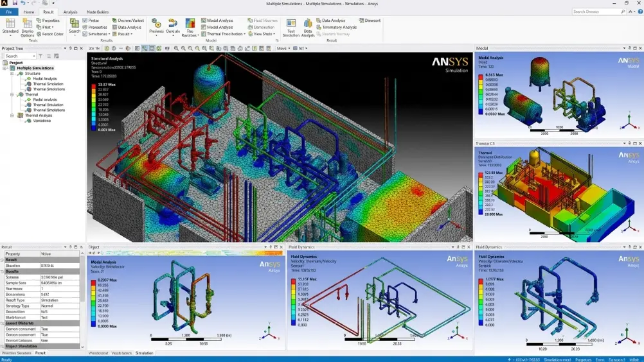Click the Timmatory Analysis icon

[318, 27]
